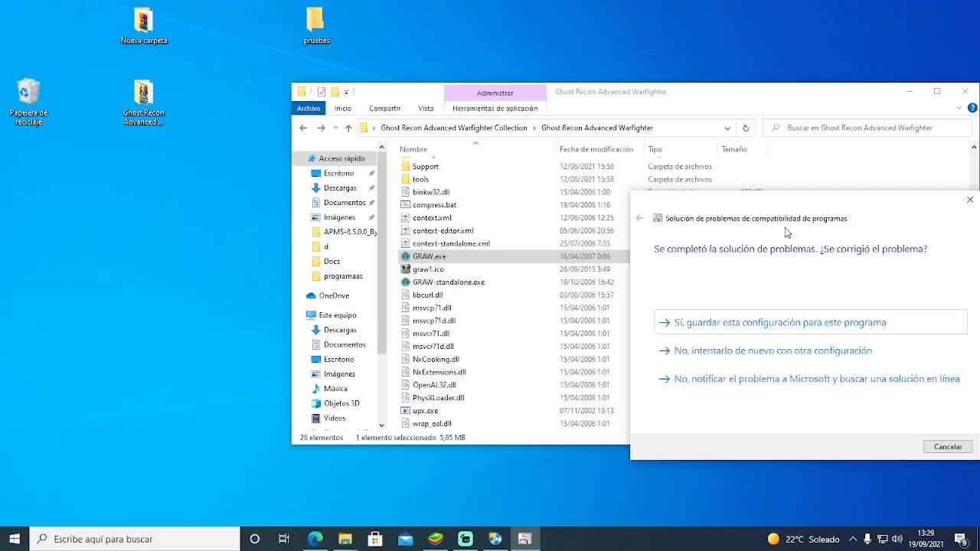Open Cortana from the taskbar
The height and width of the screenshot is (551, 980).
[255, 539]
